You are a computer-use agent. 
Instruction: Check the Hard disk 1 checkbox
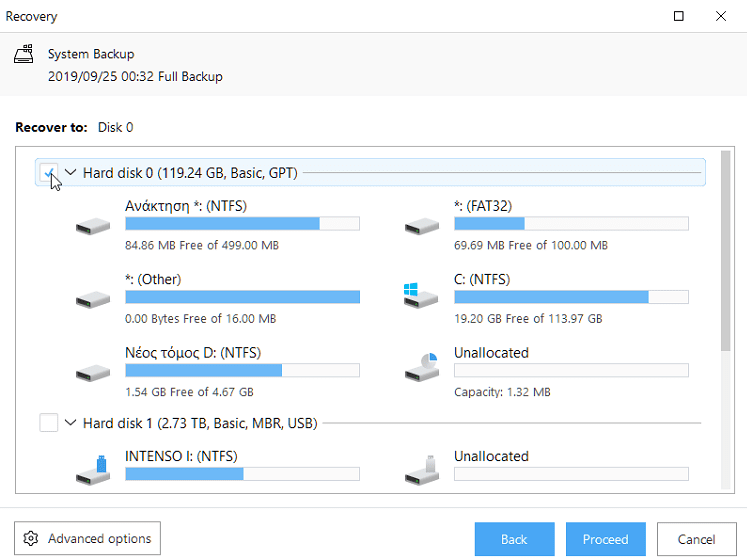click(48, 423)
